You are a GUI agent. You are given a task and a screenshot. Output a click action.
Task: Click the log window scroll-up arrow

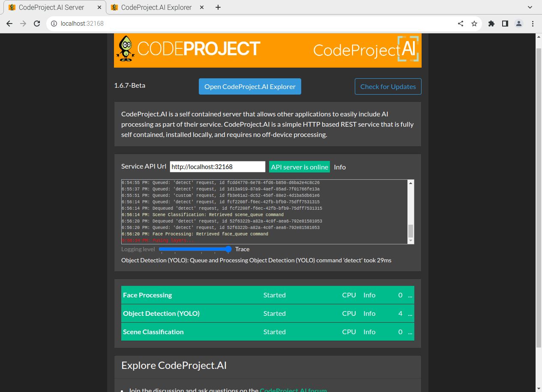click(411, 183)
